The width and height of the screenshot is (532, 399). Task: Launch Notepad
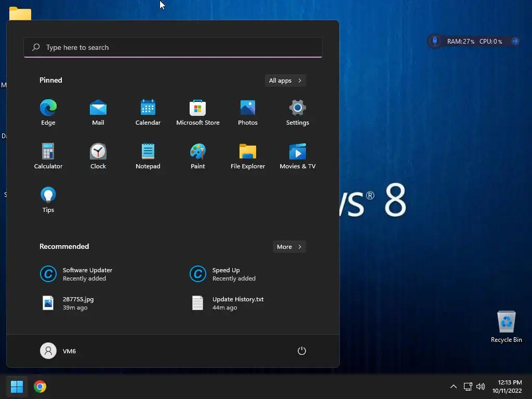coord(148,156)
